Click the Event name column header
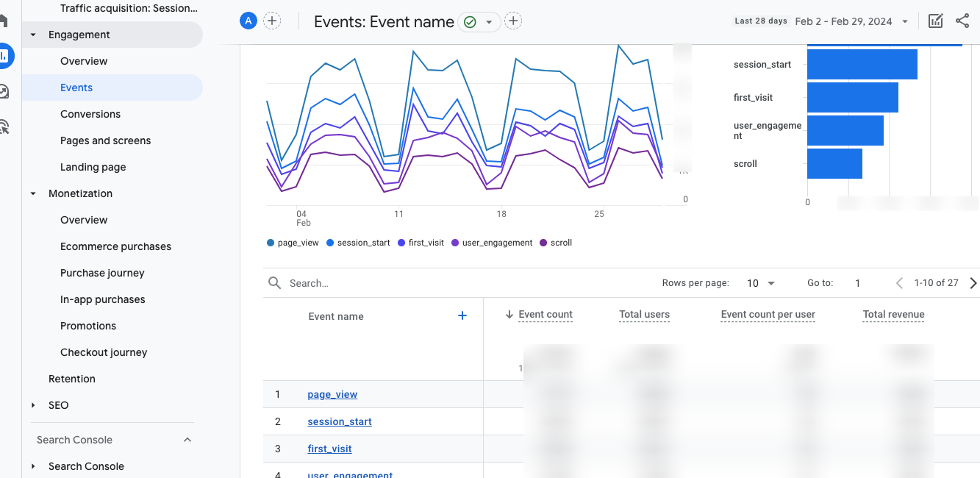This screenshot has width=980, height=478. pyautogui.click(x=336, y=316)
